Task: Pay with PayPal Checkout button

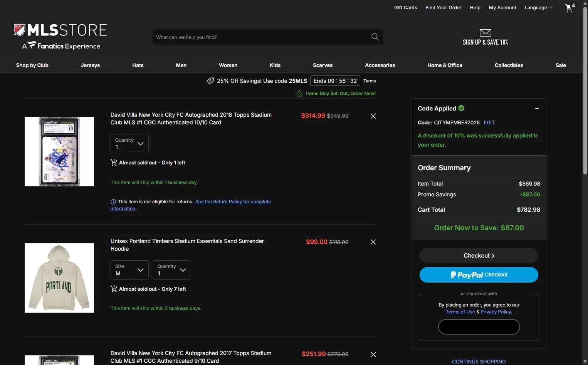Action: click(x=479, y=275)
